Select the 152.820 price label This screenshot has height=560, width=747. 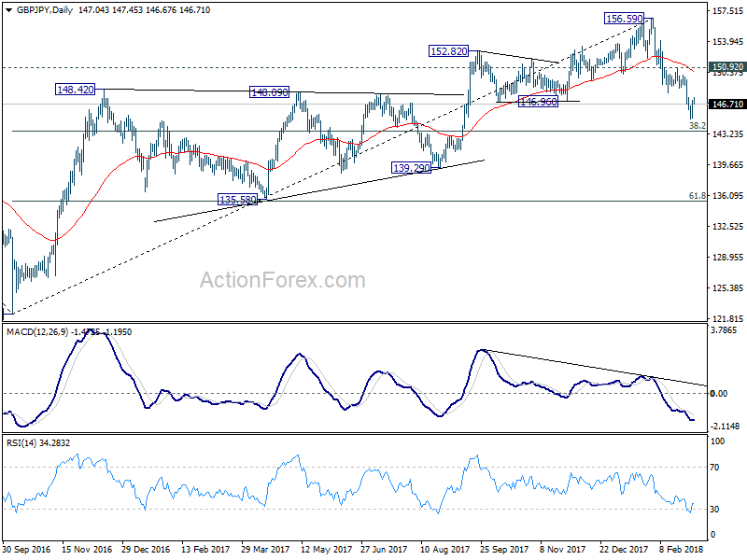(448, 51)
